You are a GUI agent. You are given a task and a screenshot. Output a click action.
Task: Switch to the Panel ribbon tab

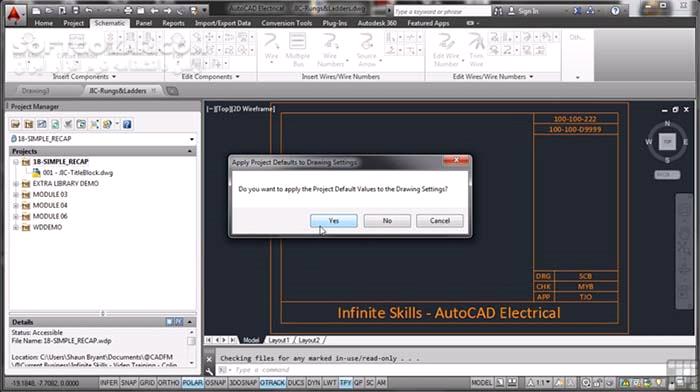[x=143, y=23]
